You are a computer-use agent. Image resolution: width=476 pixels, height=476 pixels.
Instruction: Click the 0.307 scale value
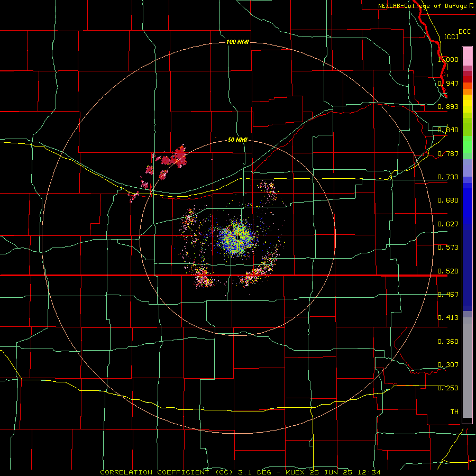(448, 365)
